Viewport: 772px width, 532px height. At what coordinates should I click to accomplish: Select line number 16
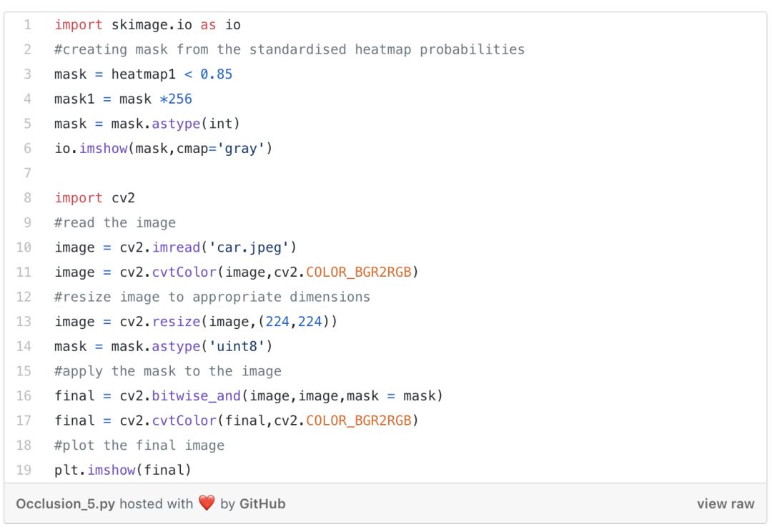pyautogui.click(x=24, y=396)
